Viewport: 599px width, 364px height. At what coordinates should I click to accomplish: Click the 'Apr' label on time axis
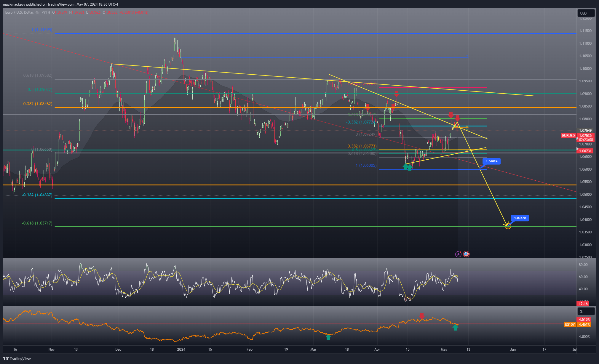(377, 349)
